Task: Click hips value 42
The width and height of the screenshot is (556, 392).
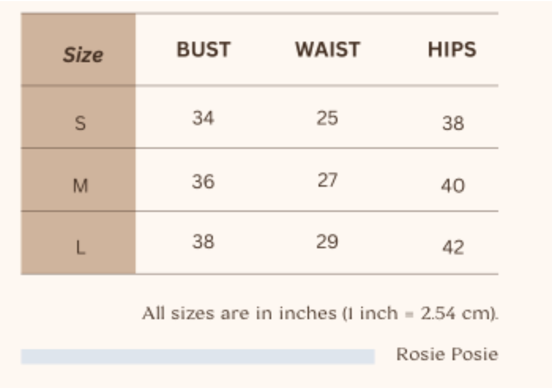Action: coord(453,248)
